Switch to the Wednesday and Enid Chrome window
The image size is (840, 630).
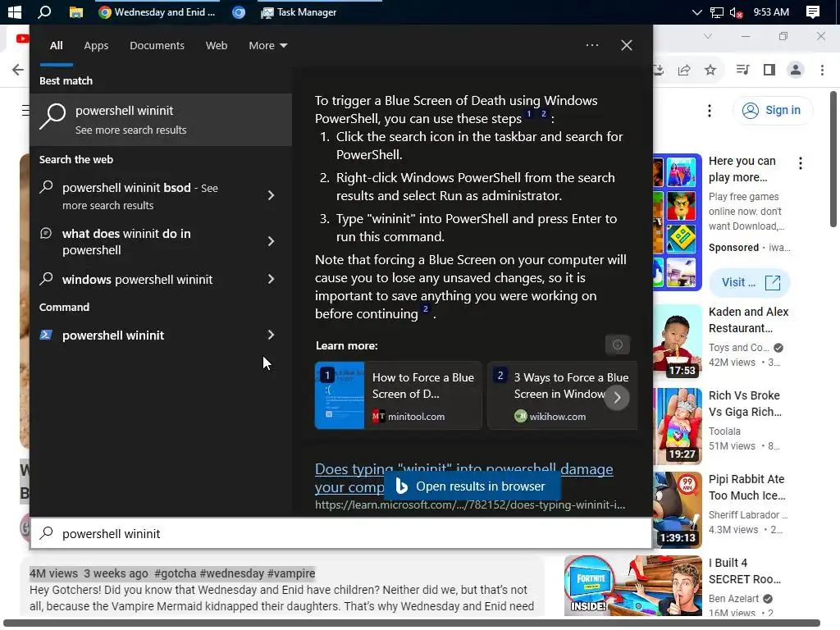(157, 11)
